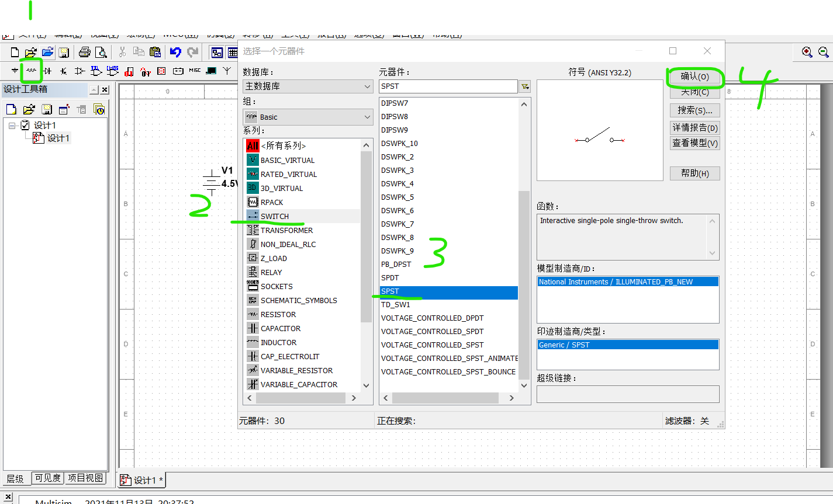The height and width of the screenshot is (504, 833).
Task: Toggle the checkbox next to 设计1 in the tree
Action: (x=25, y=125)
